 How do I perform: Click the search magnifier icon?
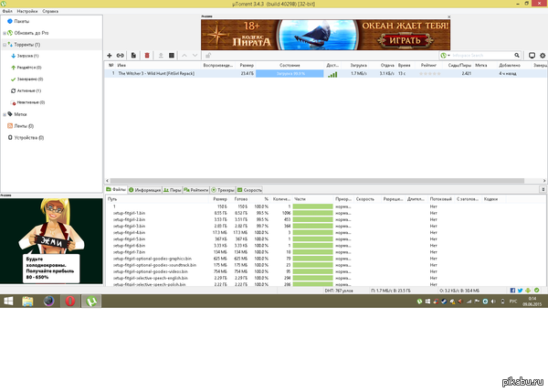point(517,55)
